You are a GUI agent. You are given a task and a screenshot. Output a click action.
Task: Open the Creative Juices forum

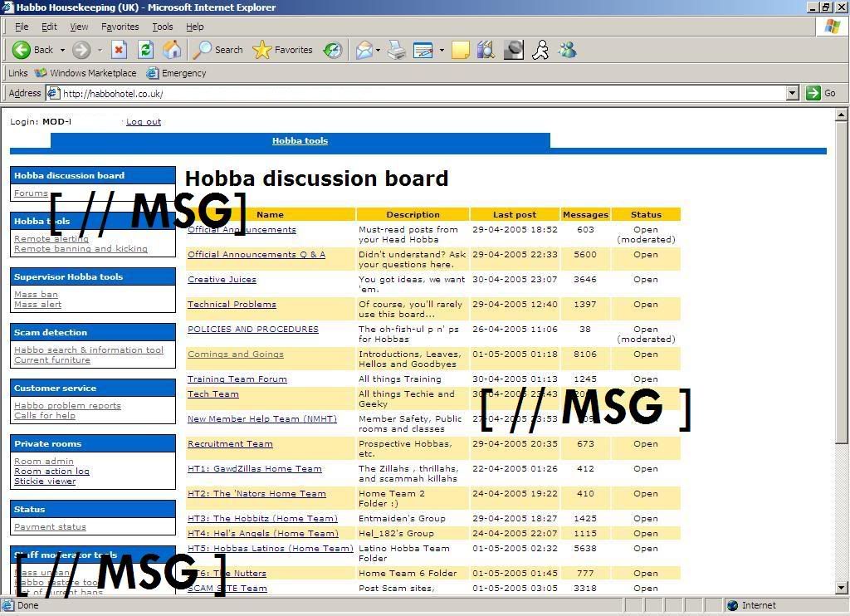[x=222, y=279]
